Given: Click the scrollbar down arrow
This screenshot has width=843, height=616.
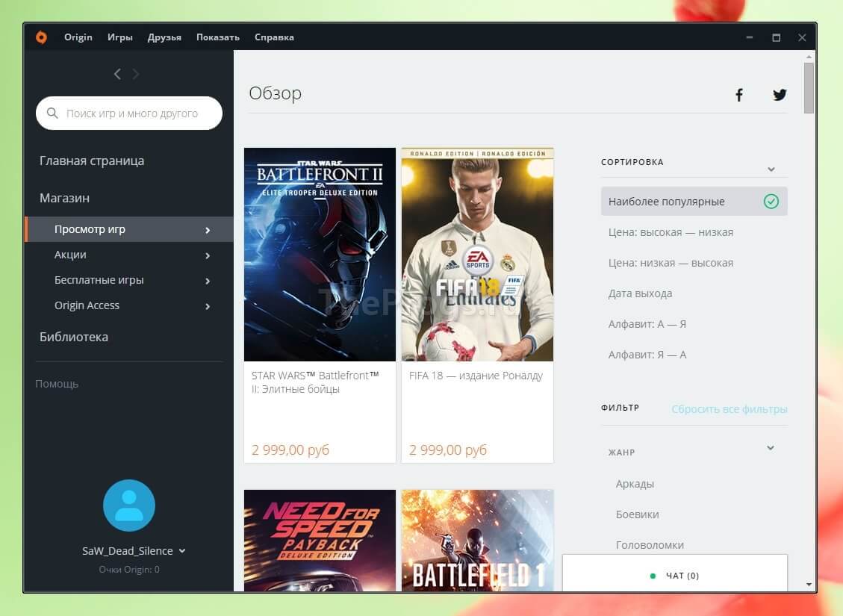Looking at the screenshot, I should [x=809, y=585].
